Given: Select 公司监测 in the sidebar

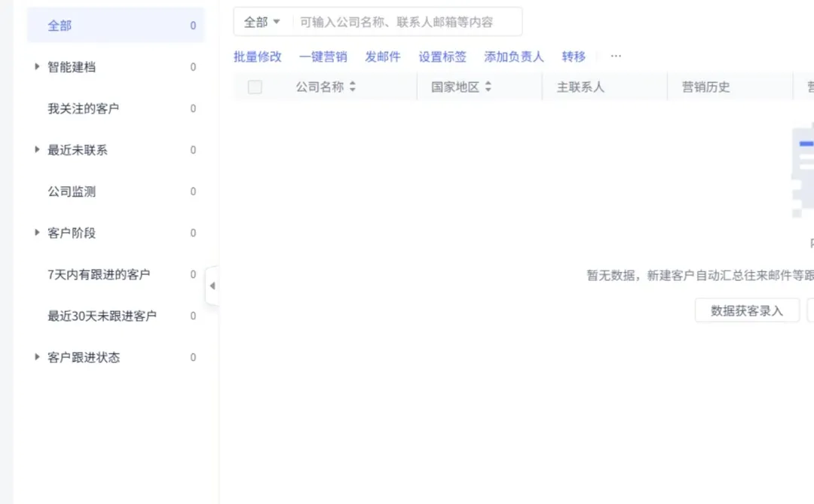Looking at the screenshot, I should (x=71, y=191).
